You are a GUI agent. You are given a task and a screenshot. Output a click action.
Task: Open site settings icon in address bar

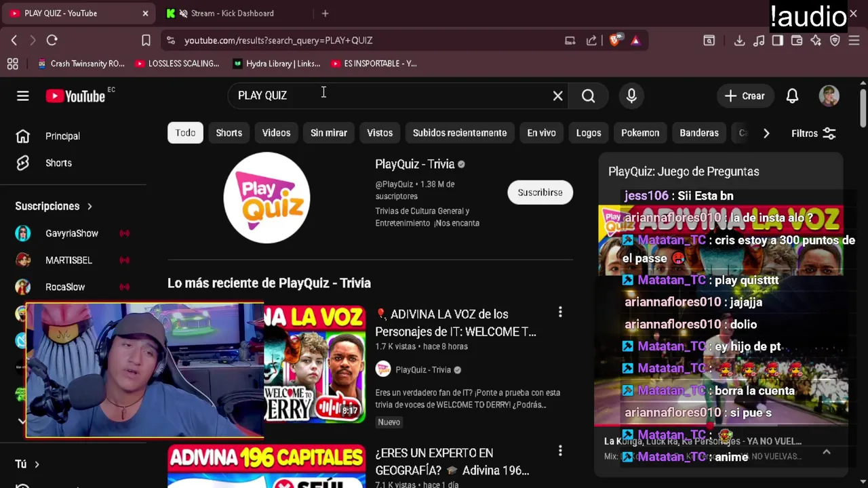pyautogui.click(x=170, y=41)
